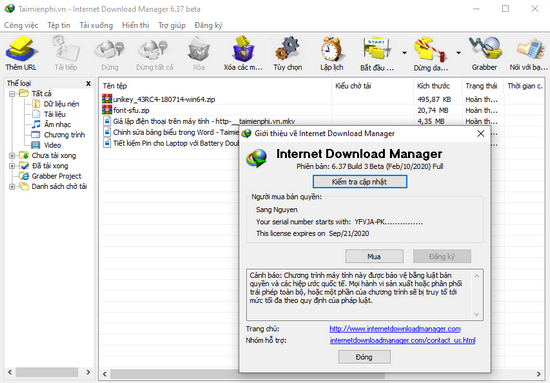Open the Tệp tin menu
This screenshot has height=383, width=550.
[x=59, y=25]
